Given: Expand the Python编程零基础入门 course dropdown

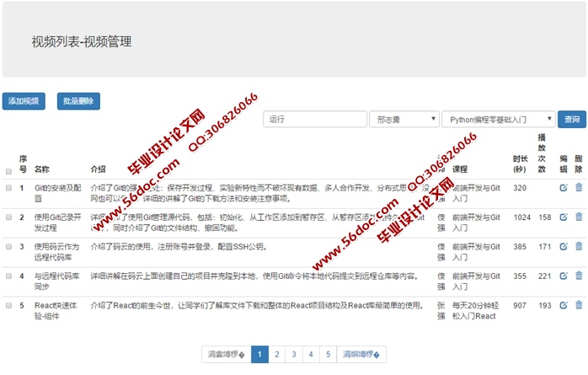Looking at the screenshot, I should (x=497, y=120).
